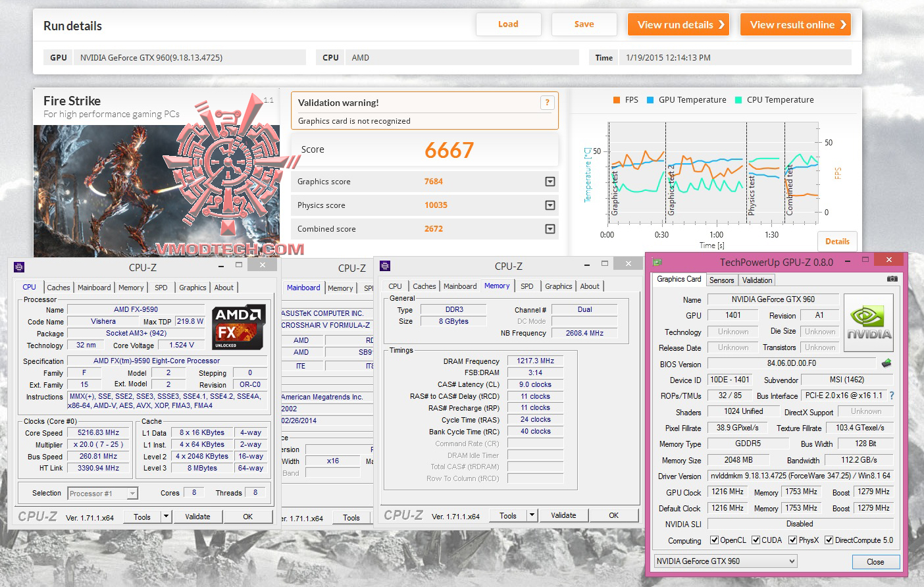Click the Time field showing 1/19/2015
Image resolution: width=924 pixels, height=587 pixels.
click(735, 58)
